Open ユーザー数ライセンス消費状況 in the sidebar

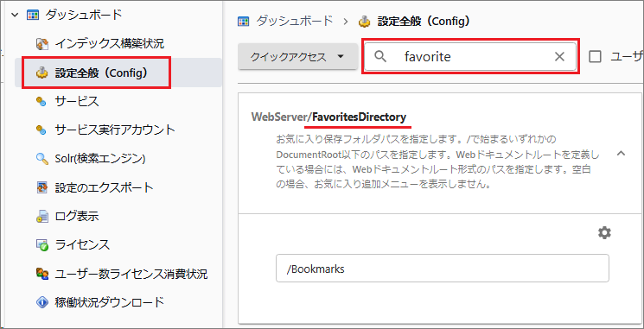tap(131, 274)
